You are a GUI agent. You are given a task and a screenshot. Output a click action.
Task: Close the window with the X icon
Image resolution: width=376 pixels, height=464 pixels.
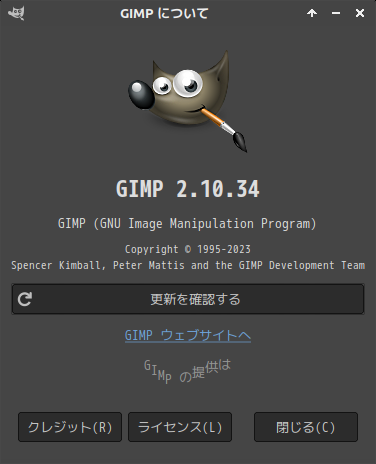coord(360,13)
